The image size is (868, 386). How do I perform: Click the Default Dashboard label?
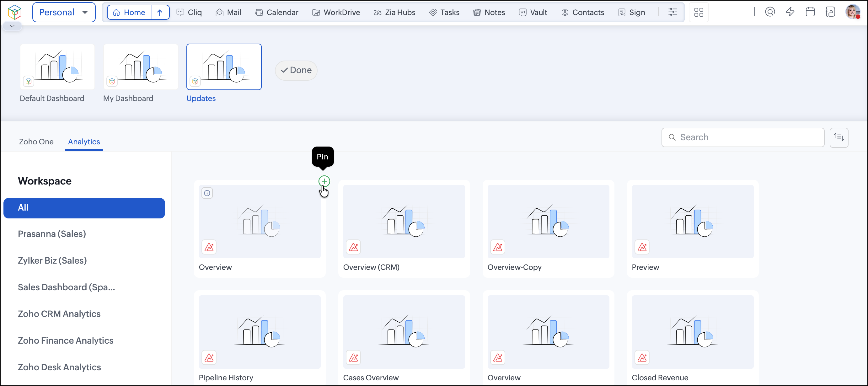(52, 98)
